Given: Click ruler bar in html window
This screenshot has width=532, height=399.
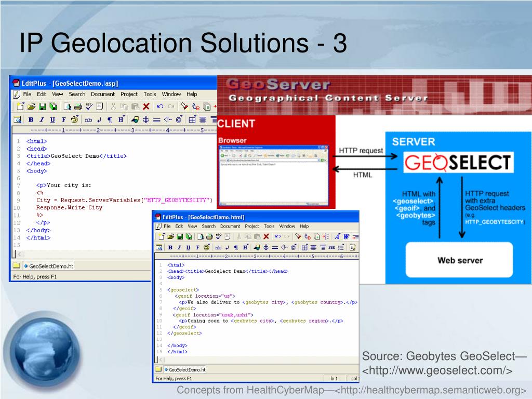Looking at the screenshot, I should click(x=257, y=256).
